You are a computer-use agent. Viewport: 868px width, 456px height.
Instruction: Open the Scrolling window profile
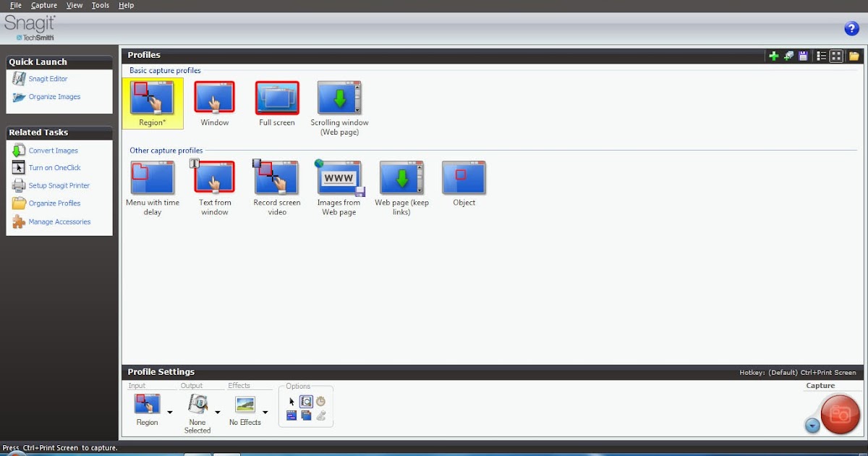point(339,97)
